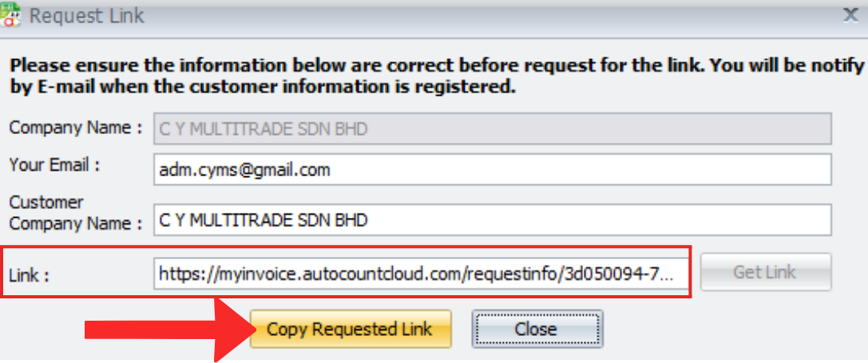Click the empty title bar area
The height and width of the screenshot is (363, 868).
pos(479,14)
